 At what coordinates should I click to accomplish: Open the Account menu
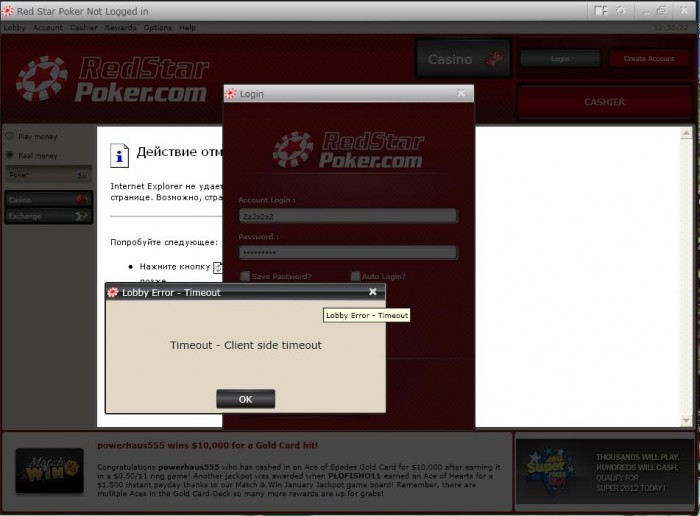point(48,28)
